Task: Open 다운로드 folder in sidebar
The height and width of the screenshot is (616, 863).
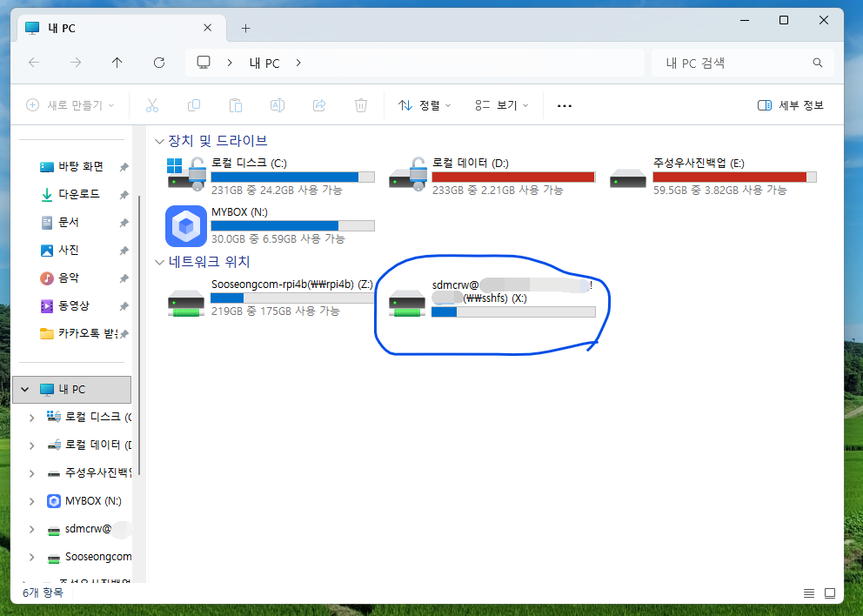Action: [x=78, y=195]
